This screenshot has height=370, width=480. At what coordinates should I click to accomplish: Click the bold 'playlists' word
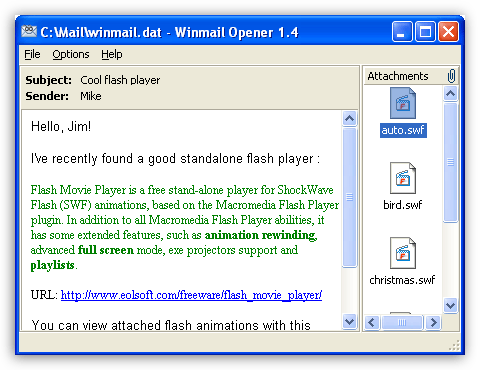(x=53, y=265)
